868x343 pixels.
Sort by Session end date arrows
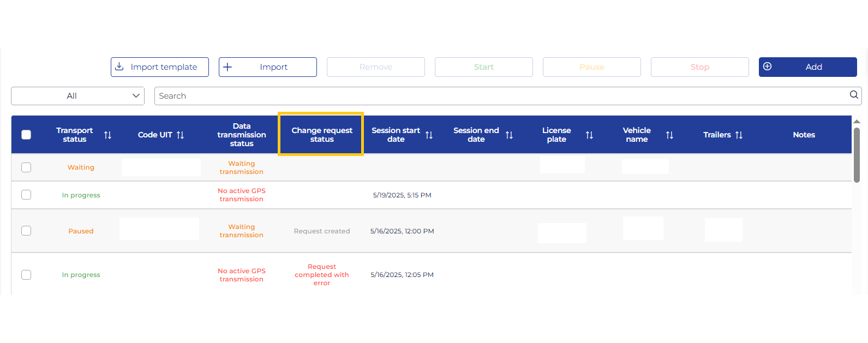click(x=509, y=135)
